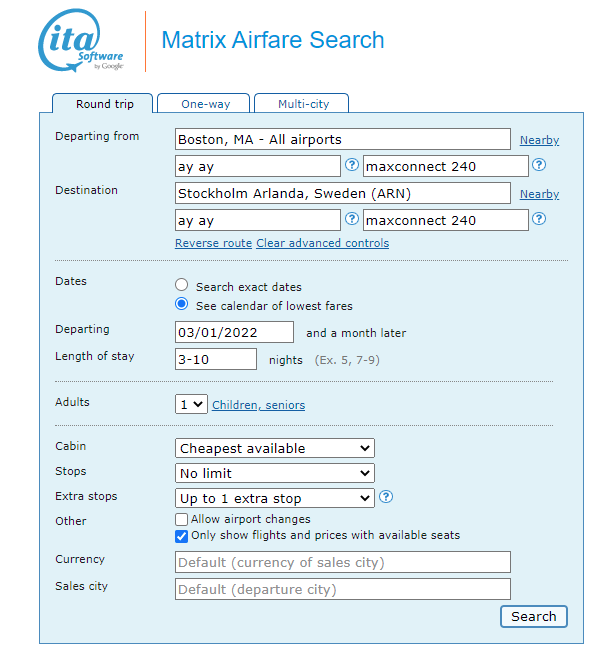Open help icon beside destination routing codes
The height and width of the screenshot is (653, 602).
click(x=352, y=219)
